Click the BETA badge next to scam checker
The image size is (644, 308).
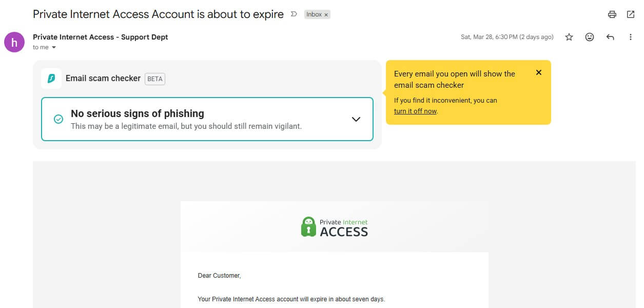[x=154, y=79]
